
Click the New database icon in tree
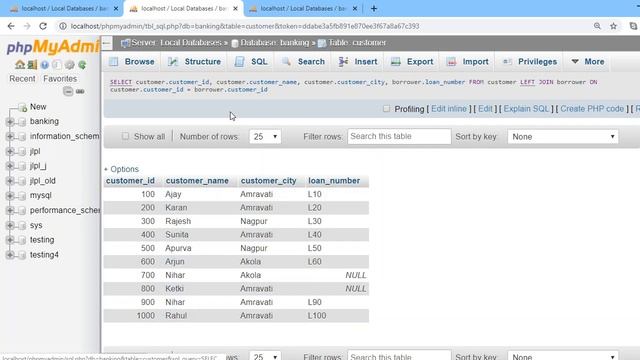coord(23,107)
